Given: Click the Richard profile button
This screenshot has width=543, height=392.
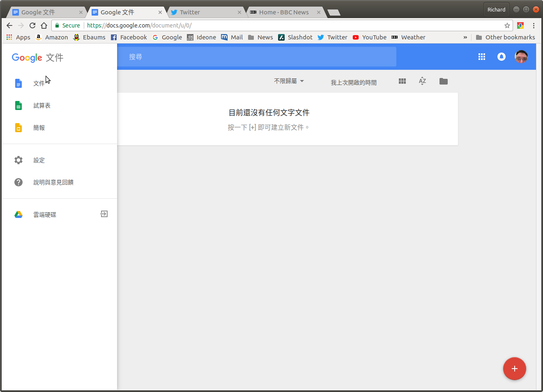Looking at the screenshot, I should 496,9.
